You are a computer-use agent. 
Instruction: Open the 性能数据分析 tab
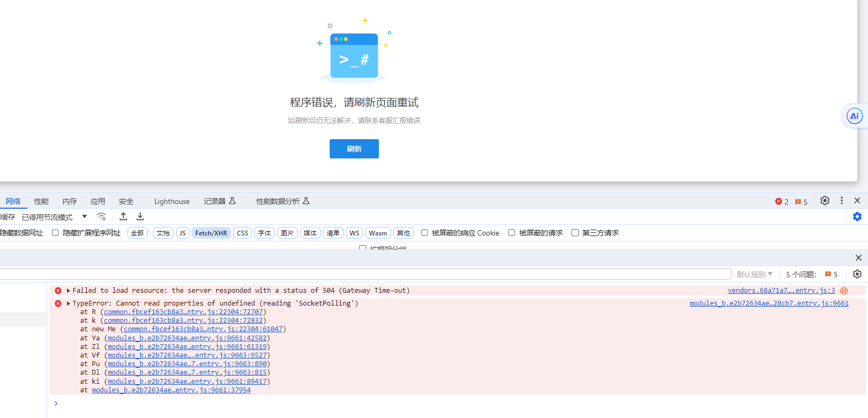[x=283, y=201]
